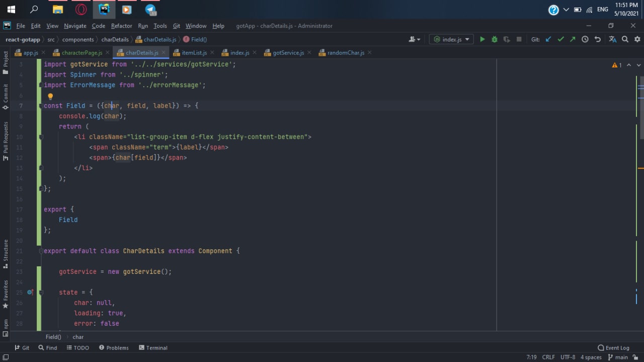Push commits with the Git push arrow

point(573,39)
